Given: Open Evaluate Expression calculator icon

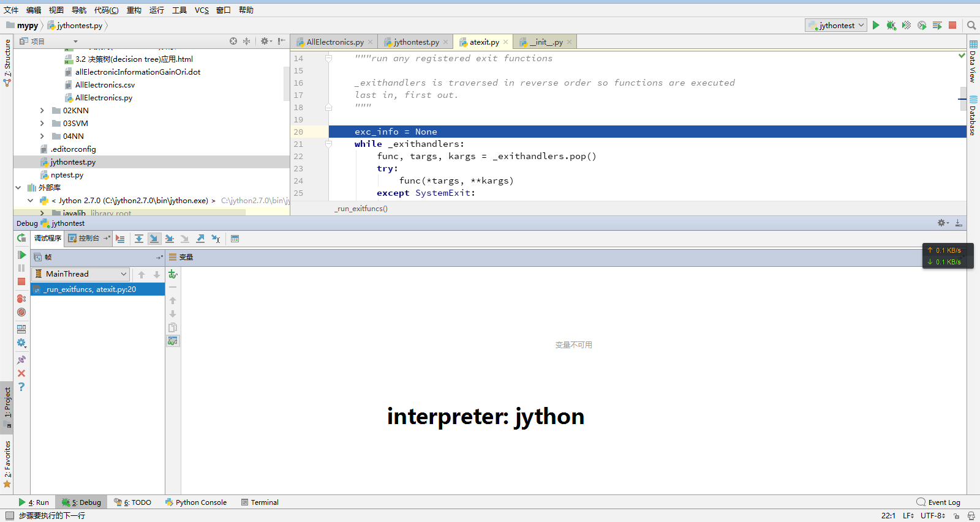Looking at the screenshot, I should click(235, 239).
